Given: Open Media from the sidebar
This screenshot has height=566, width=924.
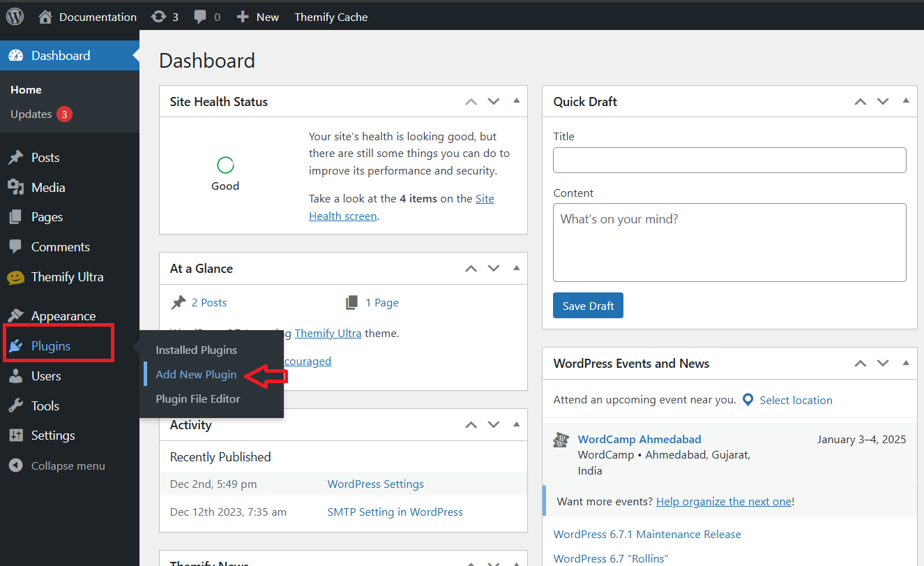Looking at the screenshot, I should point(47,187).
